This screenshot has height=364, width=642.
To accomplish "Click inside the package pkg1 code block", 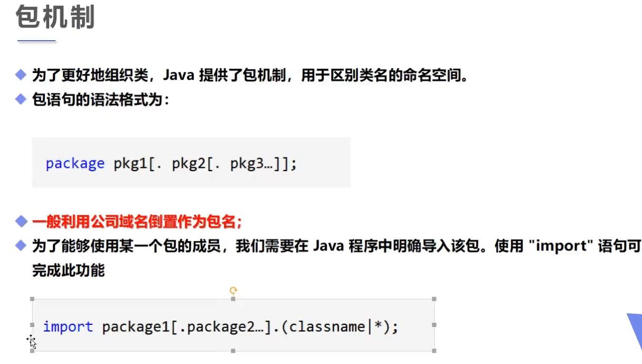I will [x=191, y=162].
